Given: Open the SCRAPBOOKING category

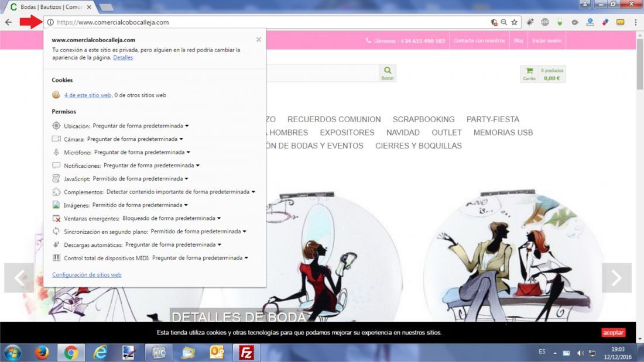Looking at the screenshot, I should pyautogui.click(x=423, y=119).
